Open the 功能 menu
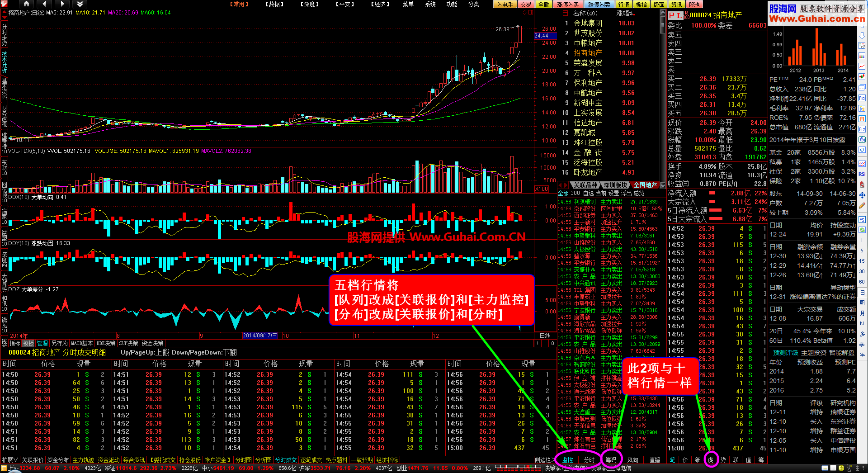The width and height of the screenshot is (868, 473). coord(452,4)
